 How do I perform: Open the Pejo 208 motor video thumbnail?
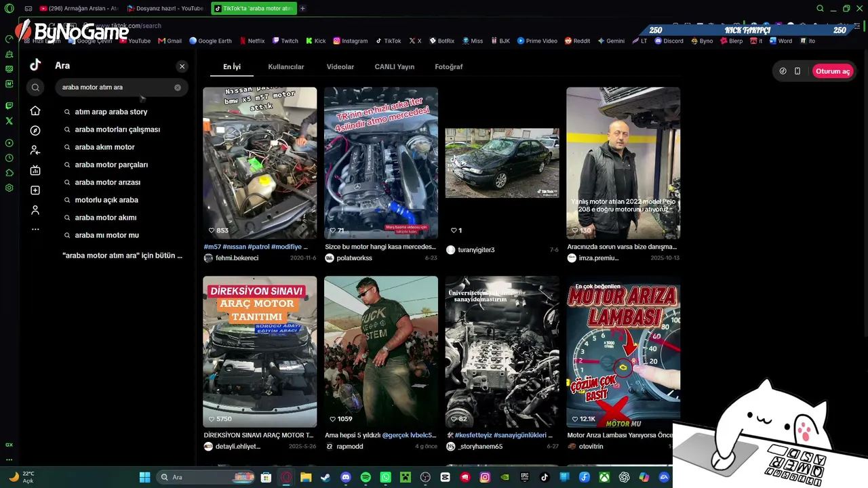[x=623, y=163]
